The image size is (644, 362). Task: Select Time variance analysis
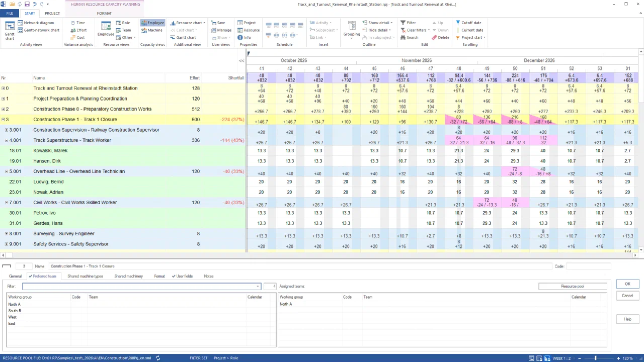click(x=78, y=23)
